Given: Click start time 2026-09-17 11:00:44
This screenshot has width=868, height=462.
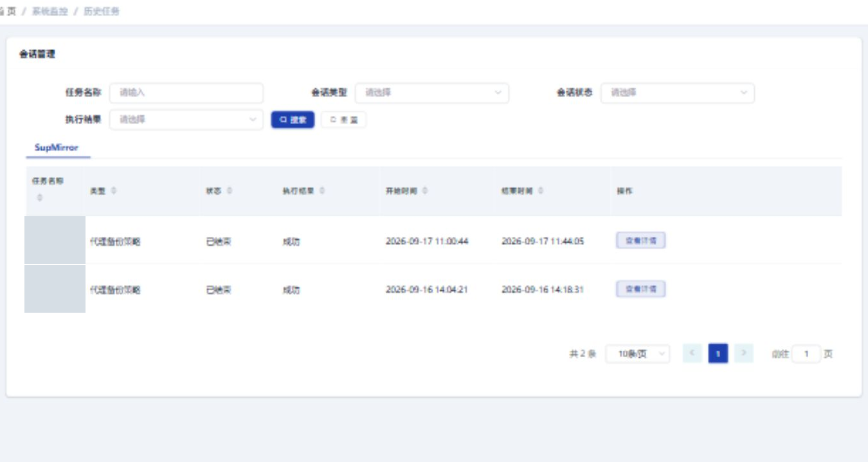Looking at the screenshot, I should pyautogui.click(x=427, y=241).
